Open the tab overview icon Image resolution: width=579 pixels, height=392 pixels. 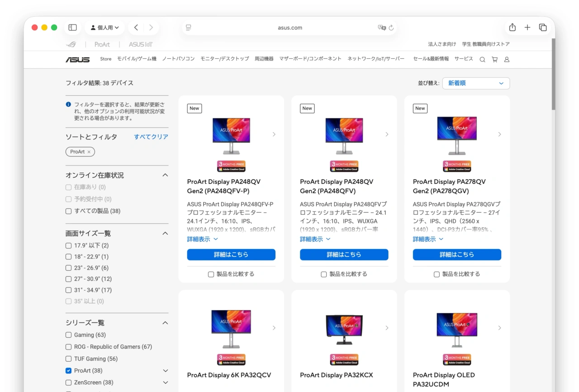click(543, 27)
